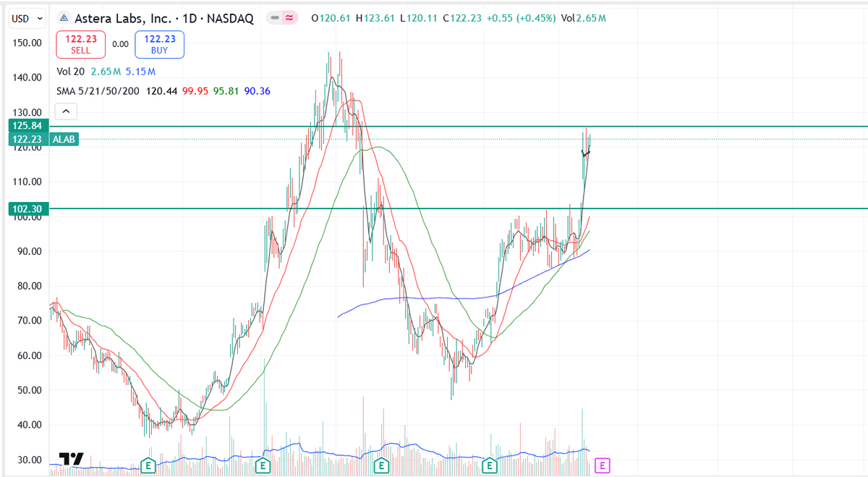Click the low price L120.11

[419, 18]
